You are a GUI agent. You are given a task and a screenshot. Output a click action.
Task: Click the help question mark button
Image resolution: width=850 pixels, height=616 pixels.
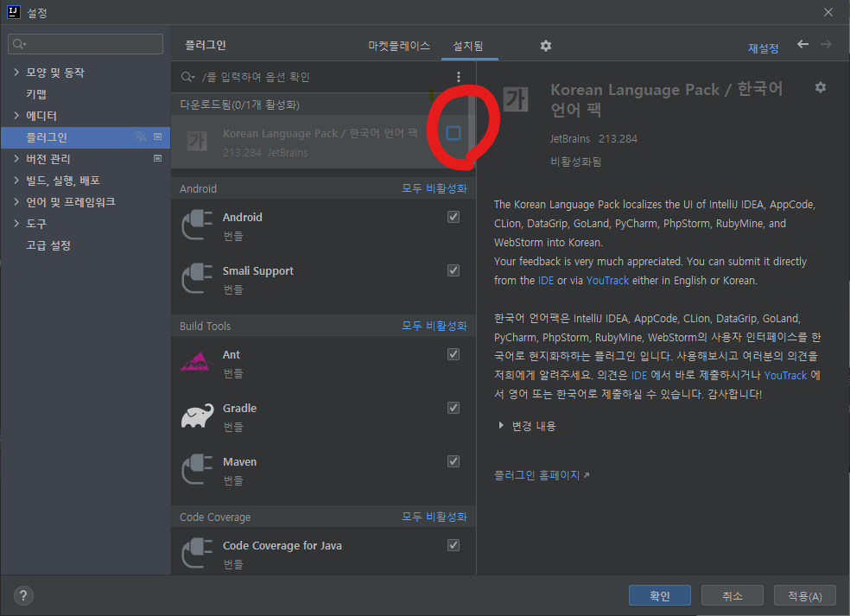coord(23,596)
